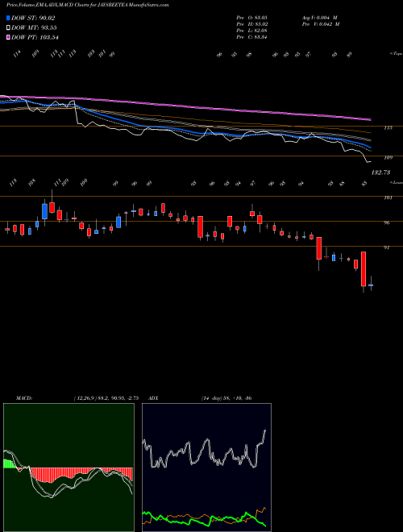Viewport: 403px width, 532px height.
Task: Click the ADX (14 day) values text
Action: (226, 398)
